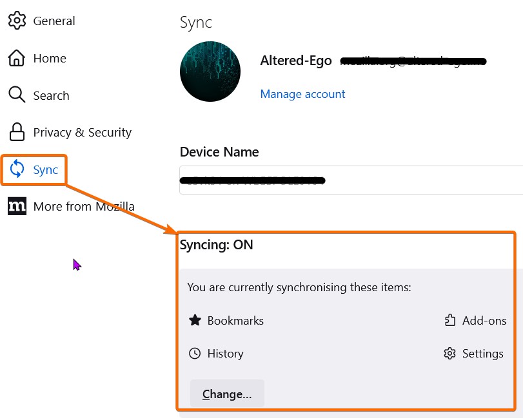This screenshot has height=420, width=523.
Task: Click the Bookmarks star icon
Action: click(195, 320)
